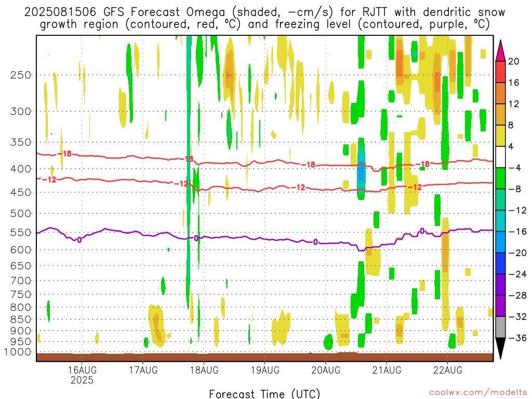The height and width of the screenshot is (399, 532).
Task: Click the colorbar tick value -28
Action: click(517, 296)
